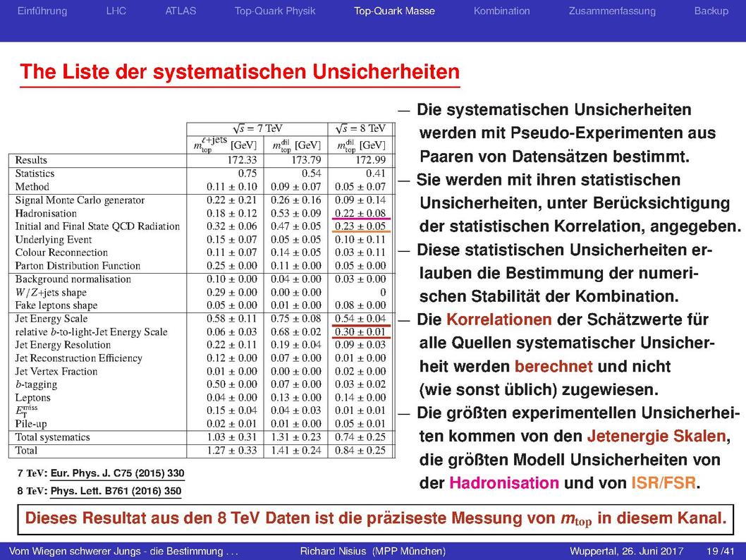The image size is (746, 560).
Task: Select the Top-Quark Physik tab
Action: click(275, 11)
